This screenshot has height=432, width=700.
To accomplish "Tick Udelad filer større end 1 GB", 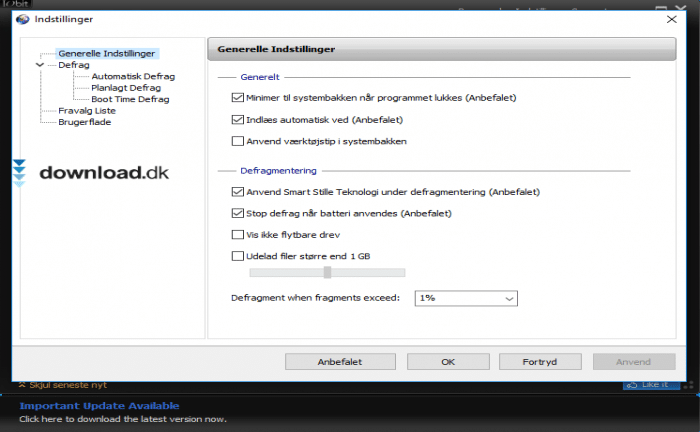I will pyautogui.click(x=237, y=257).
